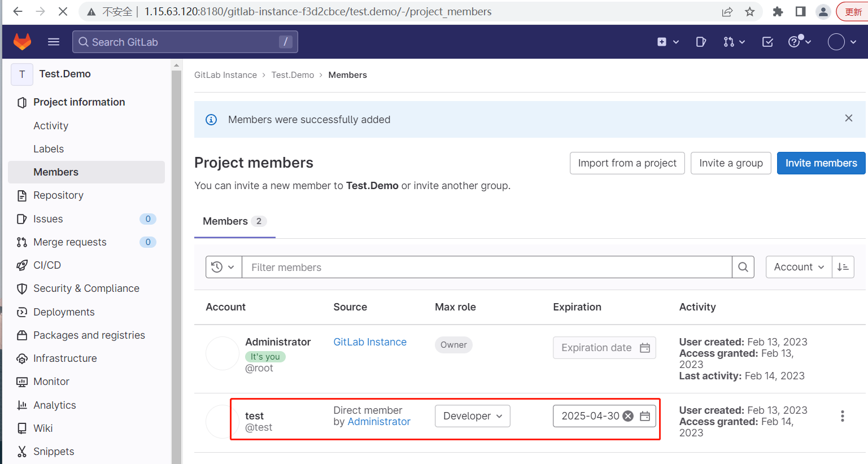This screenshot has width=868, height=464.
Task: Open Monitor section
Action: point(51,382)
